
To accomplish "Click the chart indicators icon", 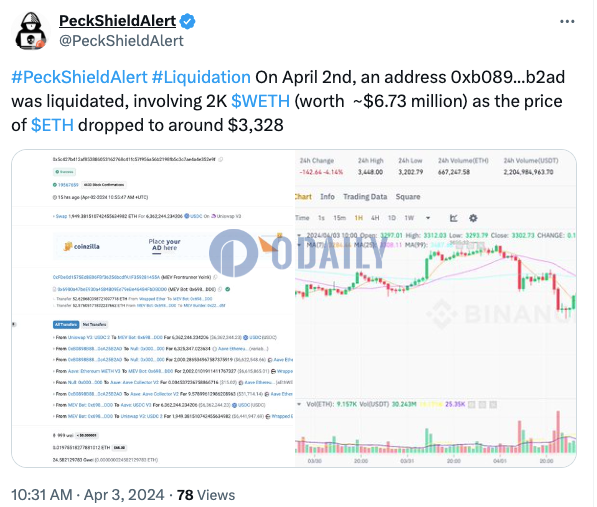I will tap(453, 218).
